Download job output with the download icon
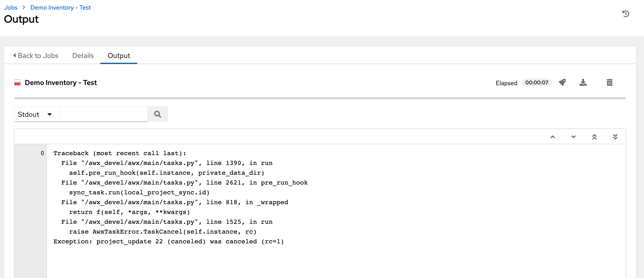Screen dimensions: 644x278 click(583, 82)
